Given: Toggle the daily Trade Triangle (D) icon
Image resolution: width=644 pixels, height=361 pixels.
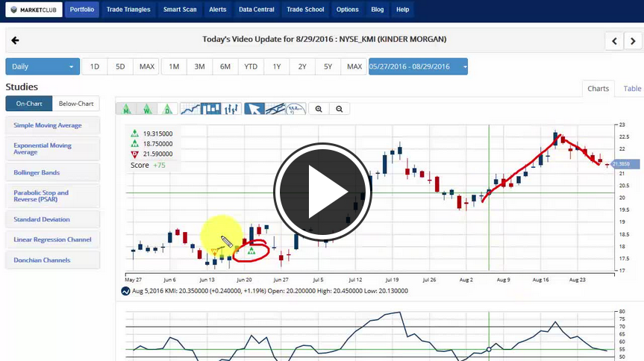Looking at the screenshot, I should [x=168, y=109].
